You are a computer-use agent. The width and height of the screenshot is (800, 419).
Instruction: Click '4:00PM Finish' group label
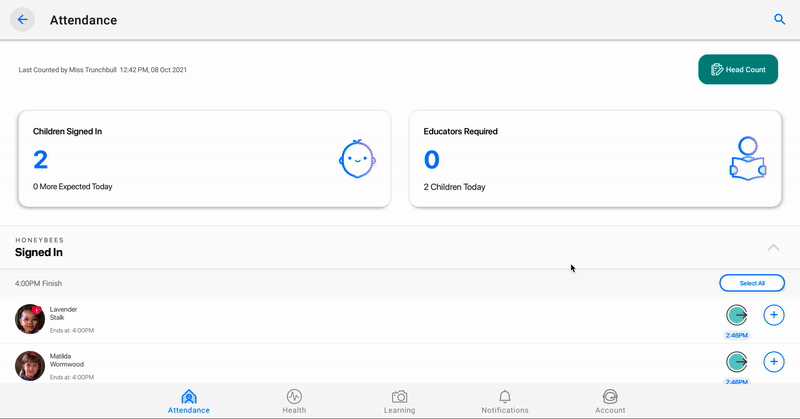coord(38,283)
